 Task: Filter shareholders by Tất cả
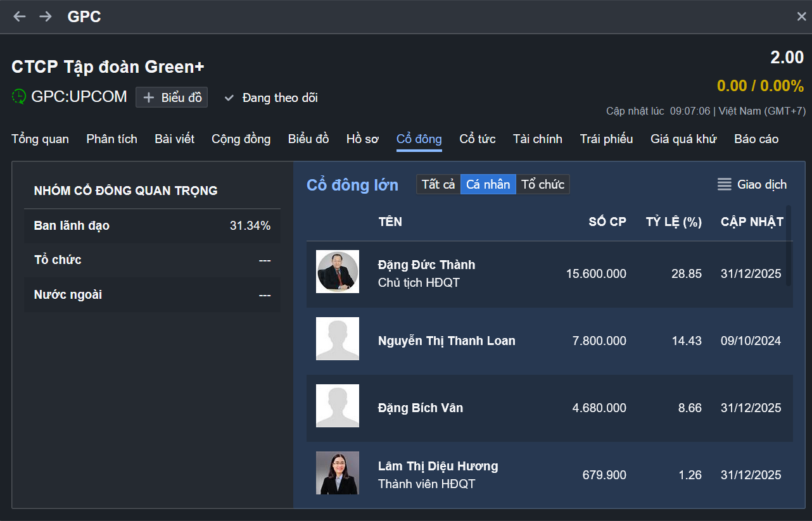tap(438, 184)
